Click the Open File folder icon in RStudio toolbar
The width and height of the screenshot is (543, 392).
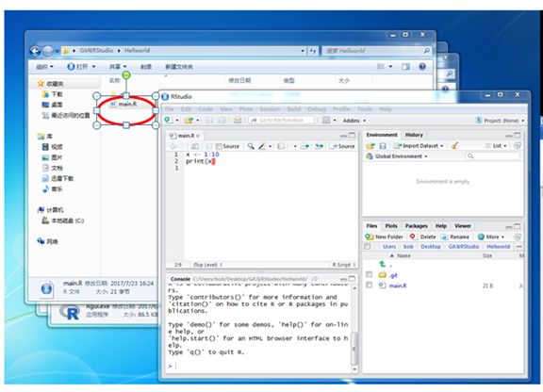click(189, 121)
